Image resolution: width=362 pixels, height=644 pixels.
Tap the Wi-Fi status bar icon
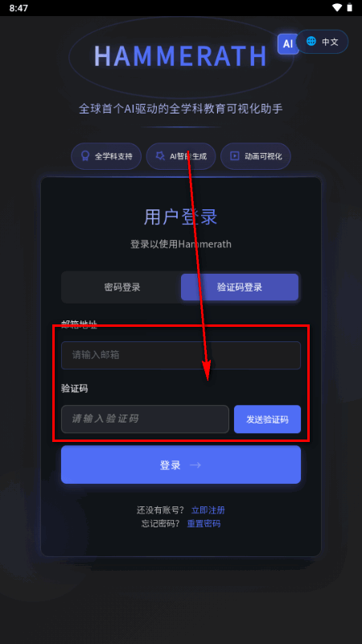click(x=337, y=8)
